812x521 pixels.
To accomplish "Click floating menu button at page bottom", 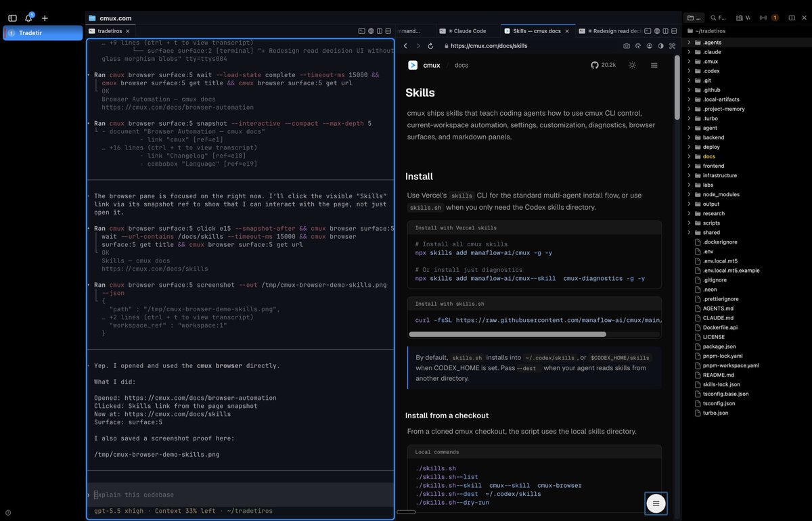I will 656,503.
